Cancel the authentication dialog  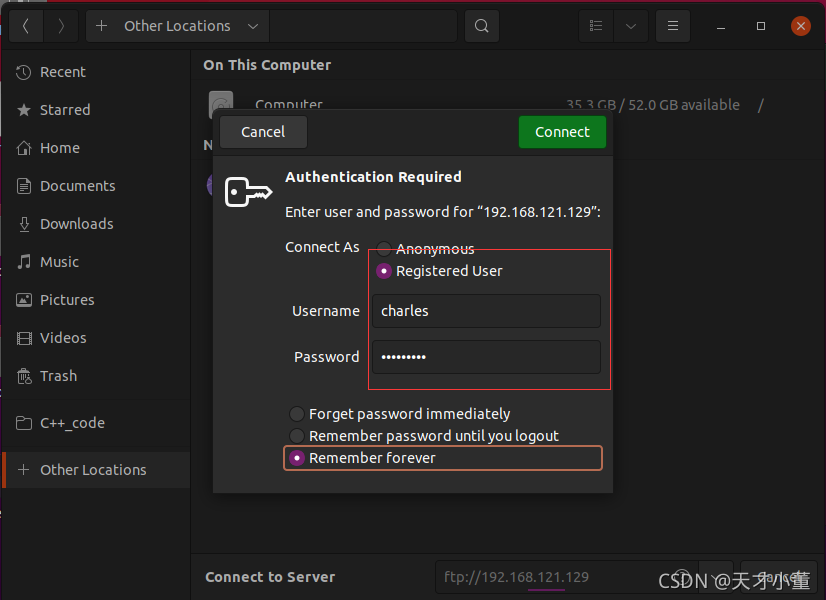point(263,132)
